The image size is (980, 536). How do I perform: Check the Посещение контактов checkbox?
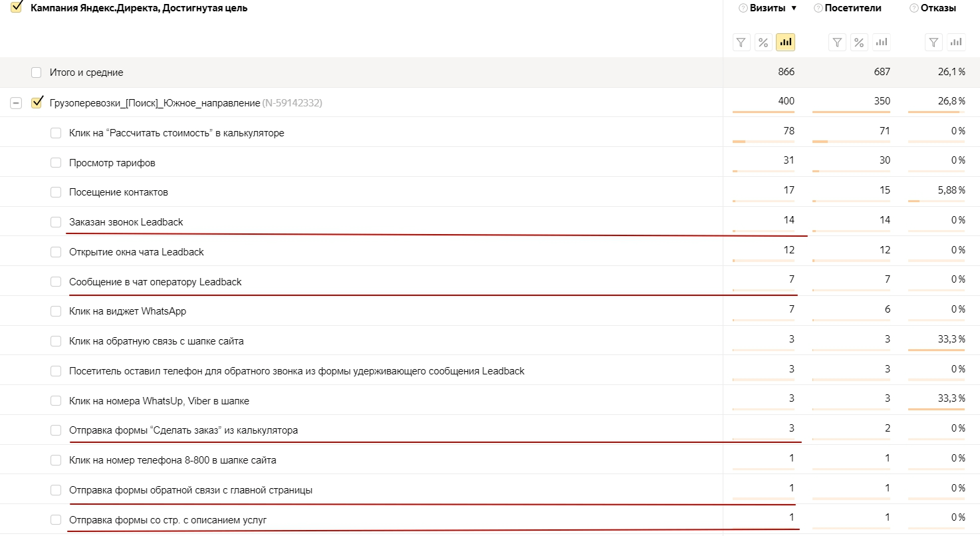coord(56,192)
